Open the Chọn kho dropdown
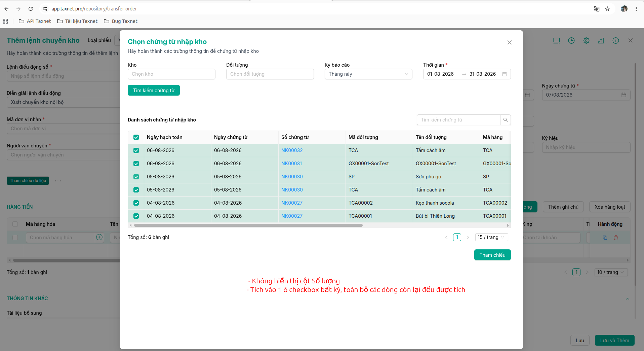Viewport: 644px width, 351px height. tap(171, 74)
